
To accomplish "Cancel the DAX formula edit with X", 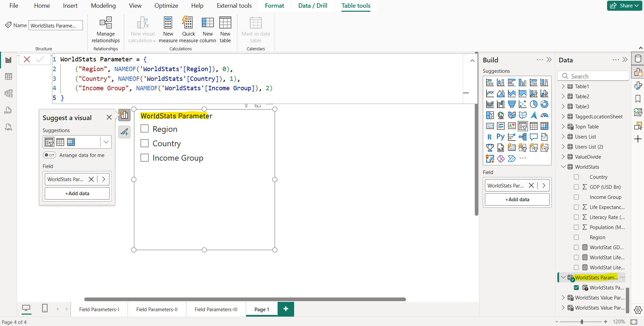I will tap(27, 59).
